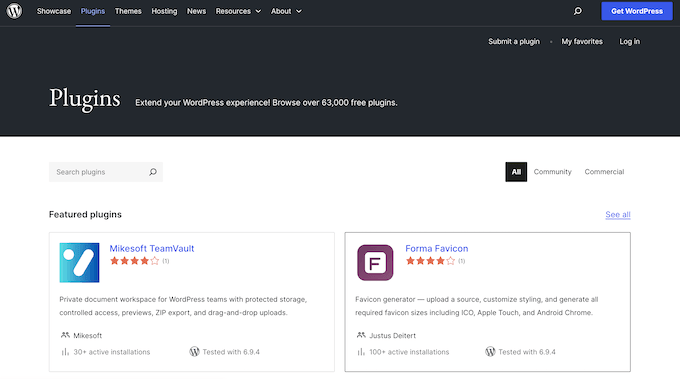Open the Hosting menu item
Screen dimensions: 680x379
[x=164, y=11]
